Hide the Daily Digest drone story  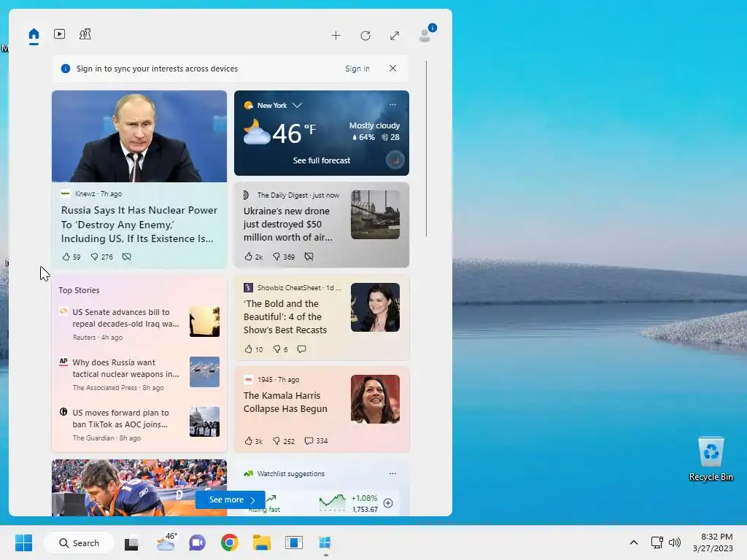click(309, 257)
